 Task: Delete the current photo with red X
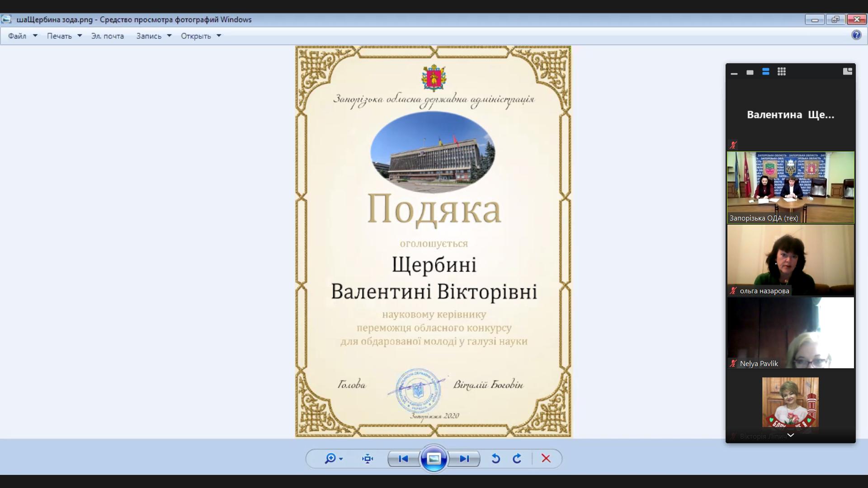[x=546, y=459]
